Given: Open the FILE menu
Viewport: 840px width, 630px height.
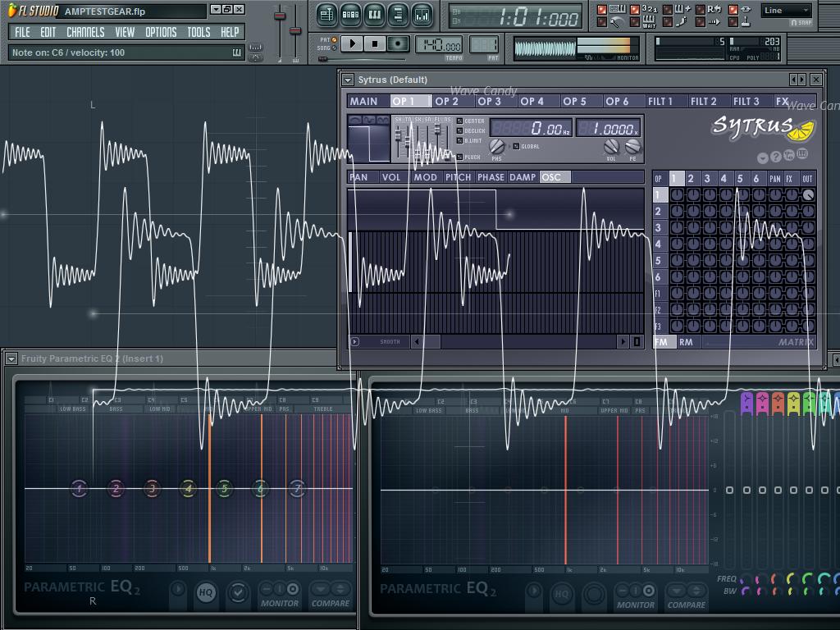Looking at the screenshot, I should [x=22, y=32].
